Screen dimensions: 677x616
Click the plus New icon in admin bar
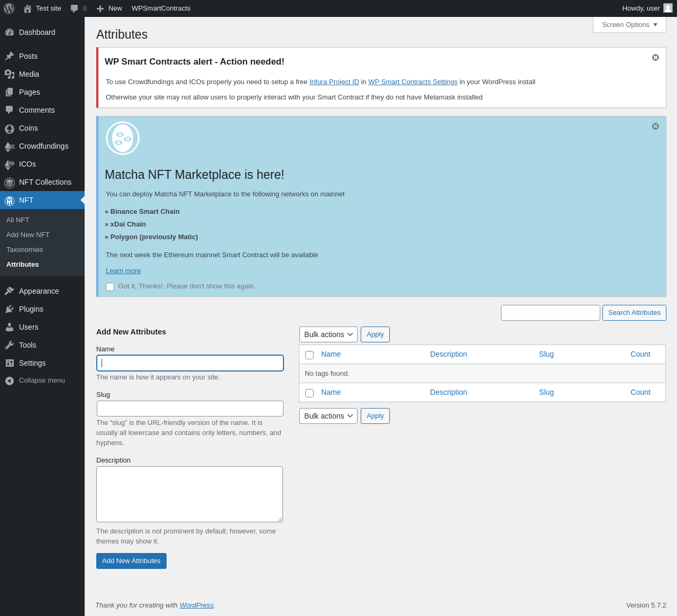(x=100, y=8)
